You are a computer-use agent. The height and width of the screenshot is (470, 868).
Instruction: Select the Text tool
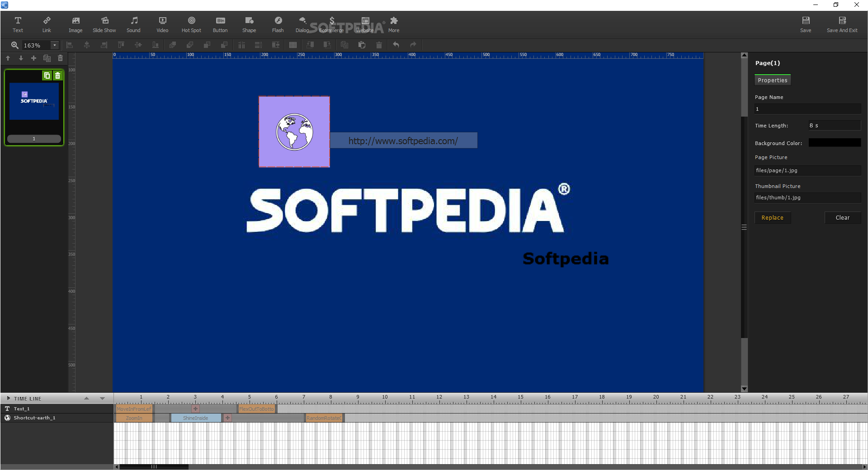coord(18,24)
